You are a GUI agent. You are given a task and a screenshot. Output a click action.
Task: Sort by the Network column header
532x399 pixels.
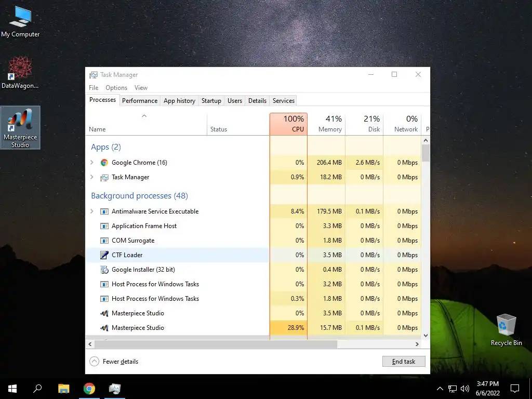click(x=403, y=124)
